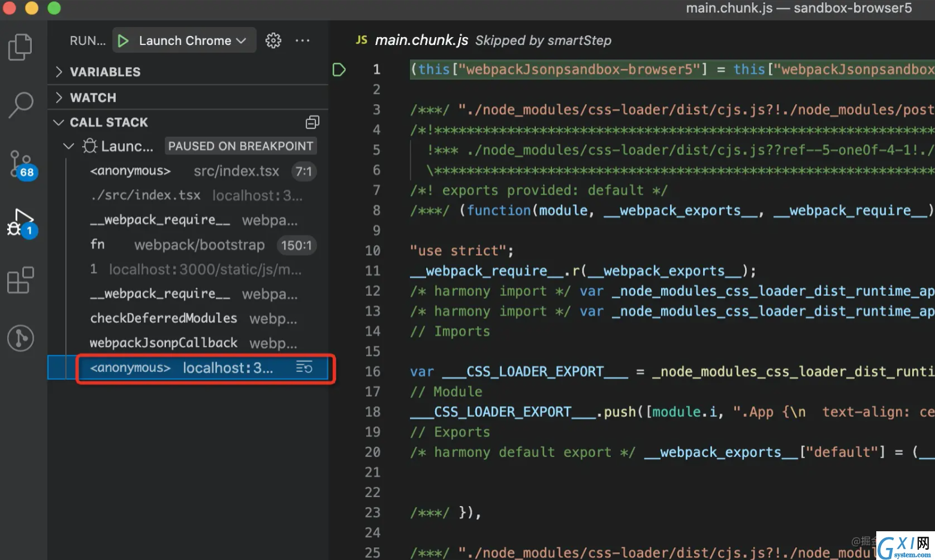The image size is (935, 560).
Task: Click ___CSS_LOADER_EXPORT___ variable on line 16
Action: coord(535,371)
